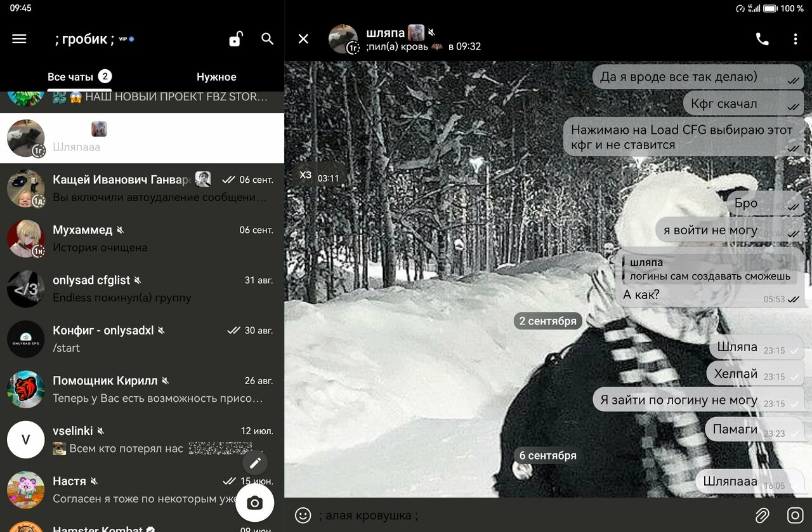Open the three-dot chat options menu
Image resolution: width=812 pixels, height=532 pixels.
(x=796, y=39)
